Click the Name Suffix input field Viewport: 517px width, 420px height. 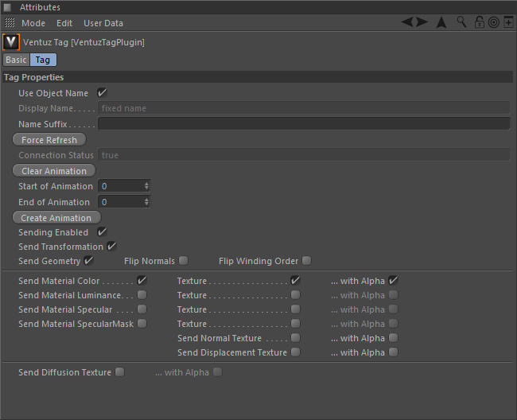tap(303, 124)
